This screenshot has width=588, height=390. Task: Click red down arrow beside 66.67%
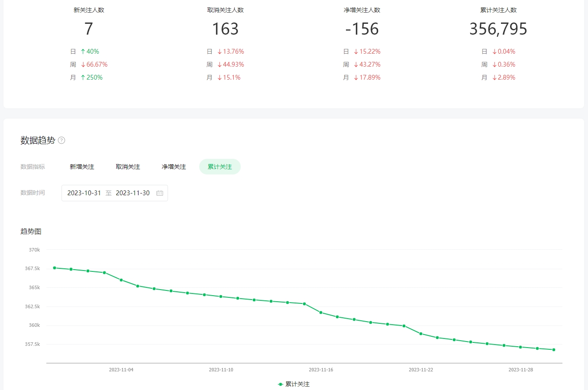tap(83, 64)
